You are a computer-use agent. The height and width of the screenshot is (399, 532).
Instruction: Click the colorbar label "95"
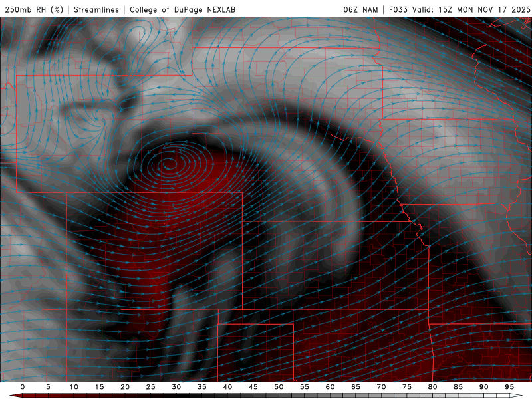[509, 387]
